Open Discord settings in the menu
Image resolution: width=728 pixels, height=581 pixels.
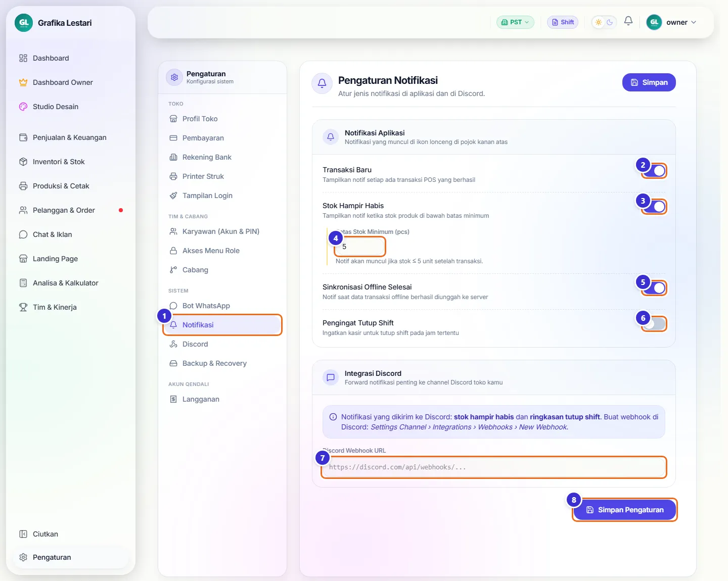[x=222, y=344]
